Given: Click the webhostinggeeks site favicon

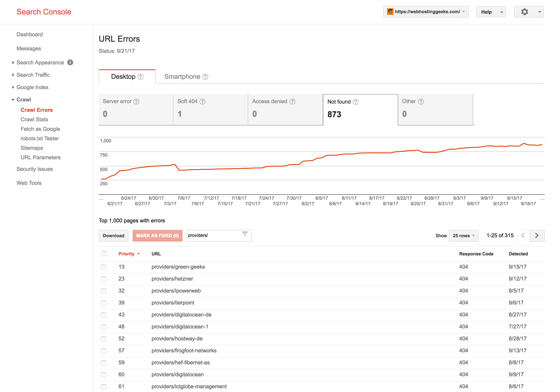Looking at the screenshot, I should click(x=390, y=12).
